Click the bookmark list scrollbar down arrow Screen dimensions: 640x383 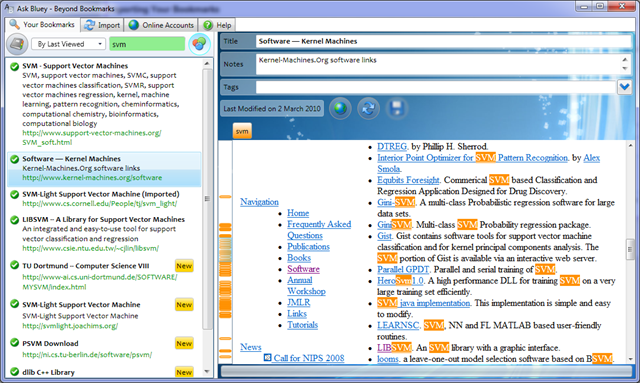(207, 372)
